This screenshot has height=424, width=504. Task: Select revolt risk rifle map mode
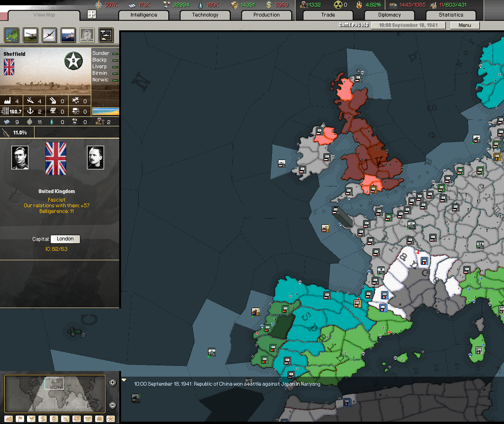65,419
